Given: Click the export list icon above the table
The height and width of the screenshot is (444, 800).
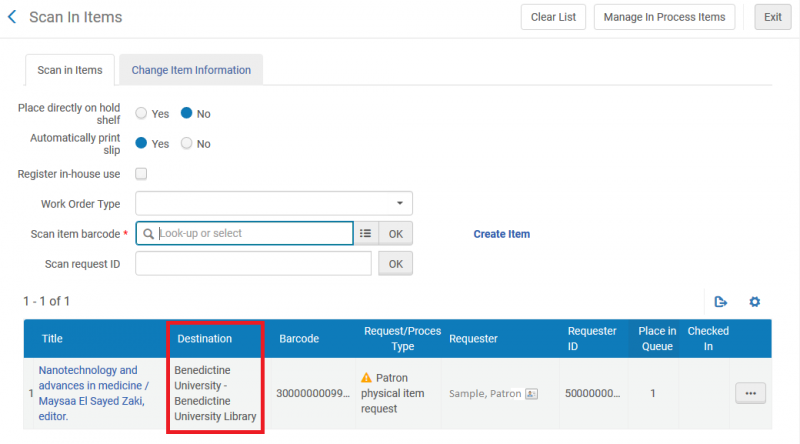Looking at the screenshot, I should coord(721,302).
